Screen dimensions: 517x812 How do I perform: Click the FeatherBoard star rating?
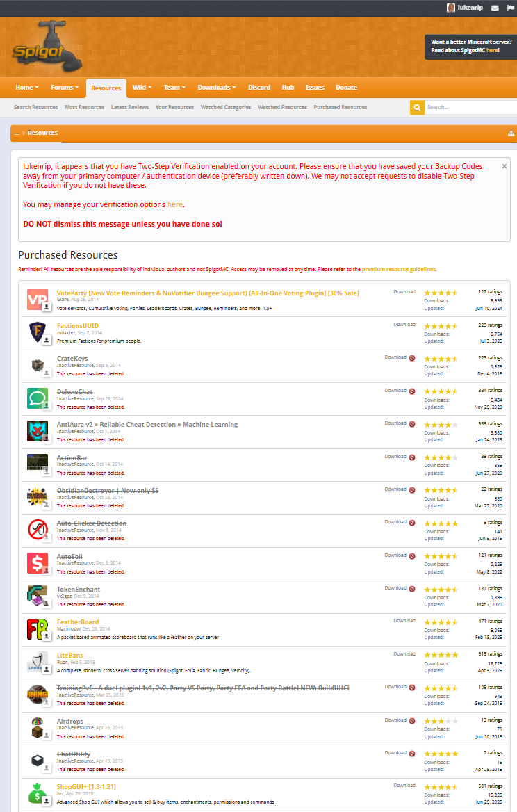[441, 622]
